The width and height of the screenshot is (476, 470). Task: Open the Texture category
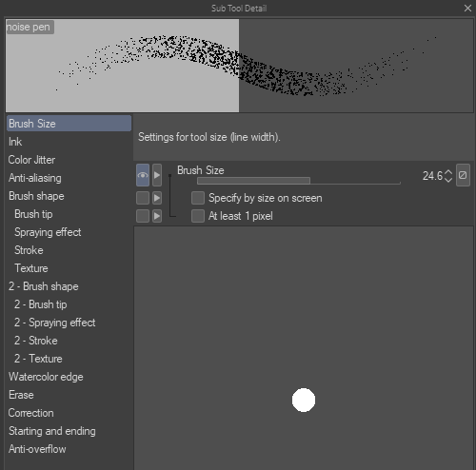click(69, 268)
